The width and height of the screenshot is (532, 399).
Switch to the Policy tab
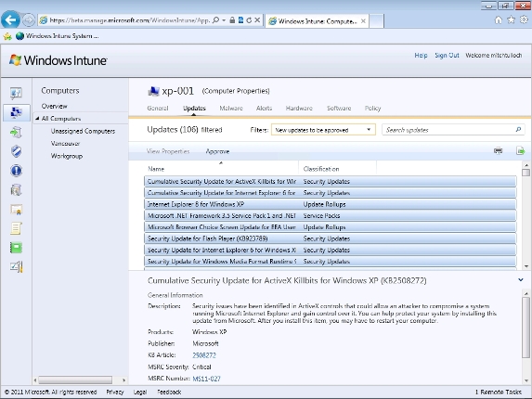372,109
